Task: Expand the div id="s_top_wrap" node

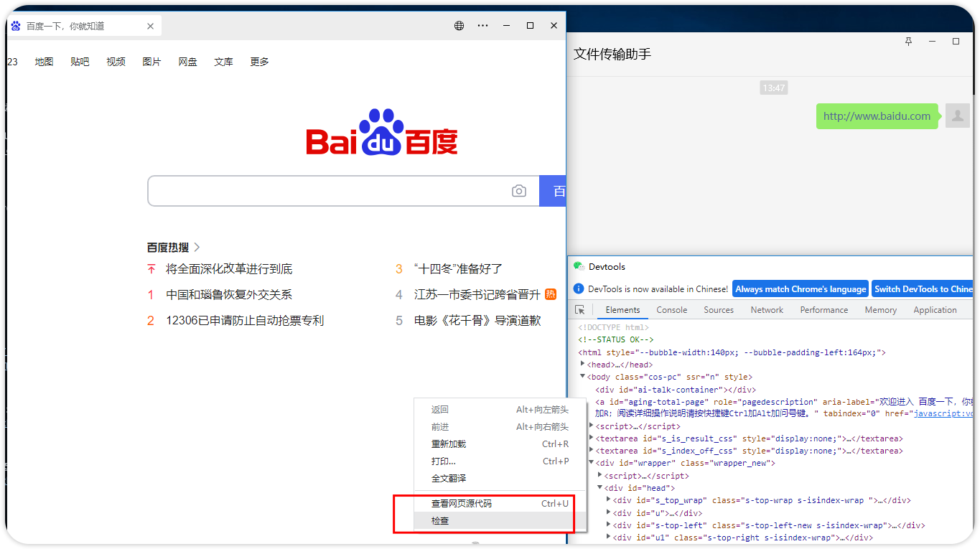Action: click(609, 499)
